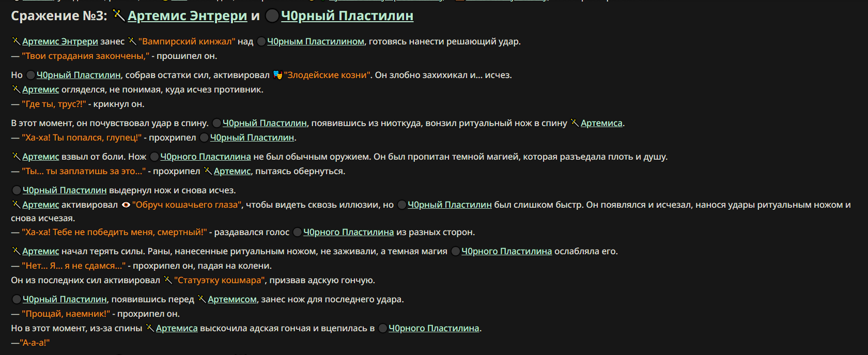The image size is (868, 355).
Task: Click the quote "Ты... ты заплатишь за это..."
Action: (84, 171)
